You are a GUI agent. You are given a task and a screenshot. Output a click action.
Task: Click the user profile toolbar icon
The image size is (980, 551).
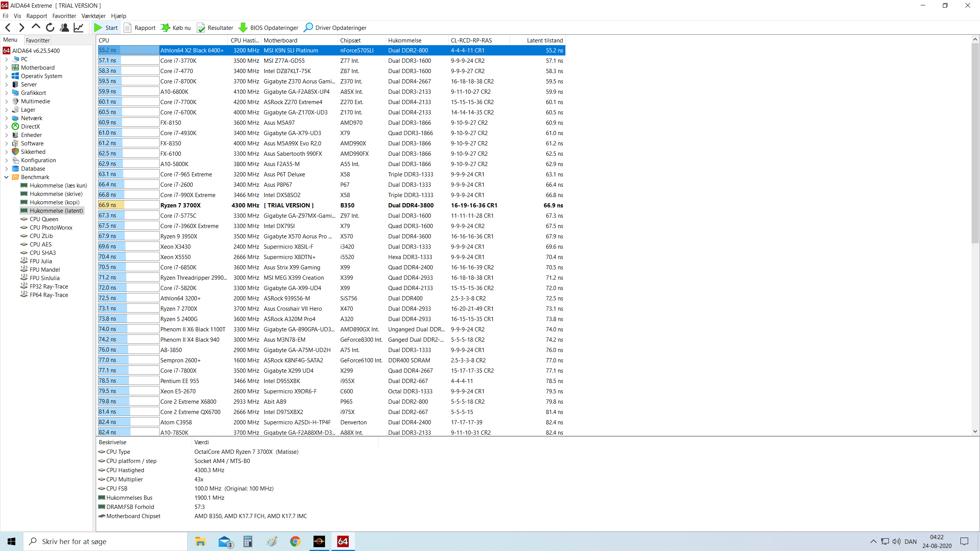coord(64,28)
